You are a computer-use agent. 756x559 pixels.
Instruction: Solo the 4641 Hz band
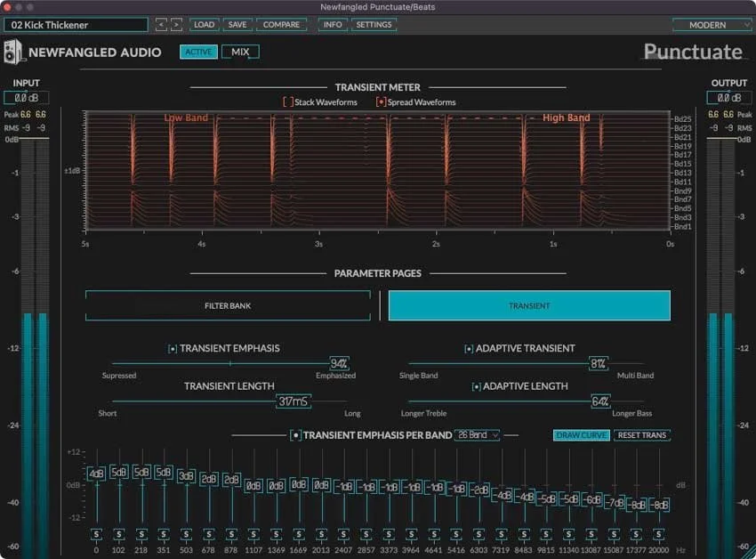click(x=434, y=534)
